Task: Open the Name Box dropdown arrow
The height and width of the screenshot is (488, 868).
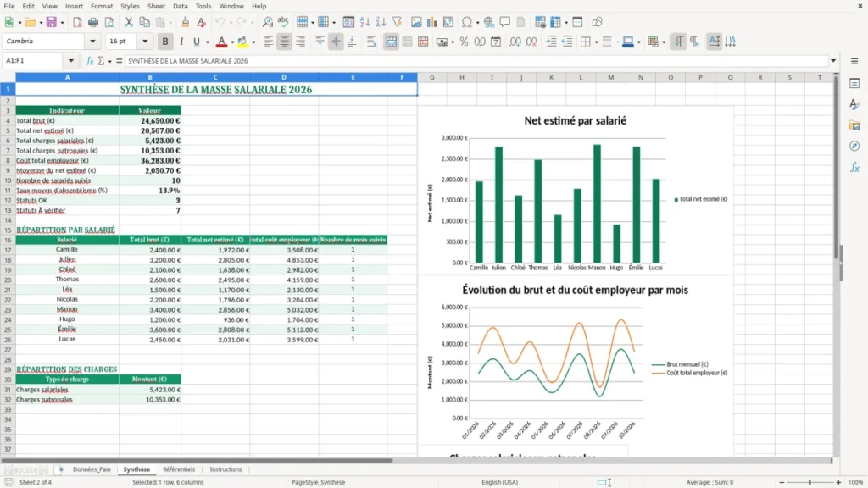Action: coord(71,61)
